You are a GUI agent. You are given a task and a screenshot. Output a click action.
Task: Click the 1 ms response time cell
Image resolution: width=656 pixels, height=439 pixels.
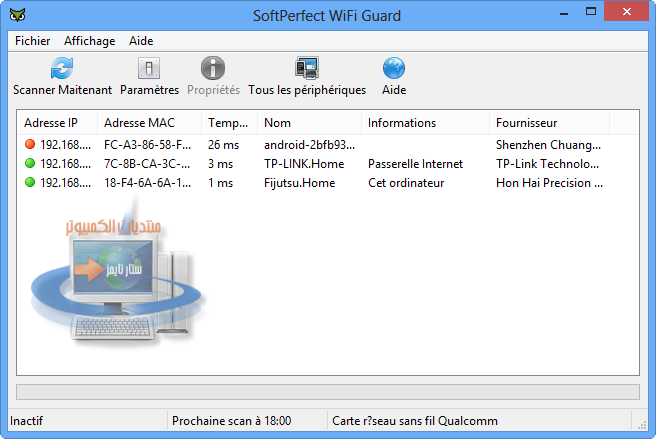click(220, 183)
